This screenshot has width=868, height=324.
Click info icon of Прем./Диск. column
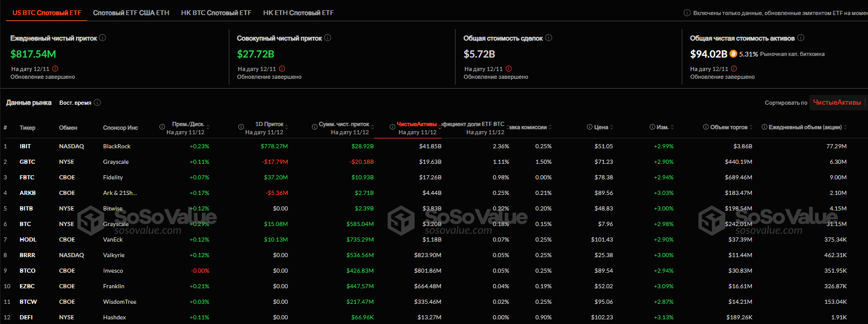click(x=162, y=127)
